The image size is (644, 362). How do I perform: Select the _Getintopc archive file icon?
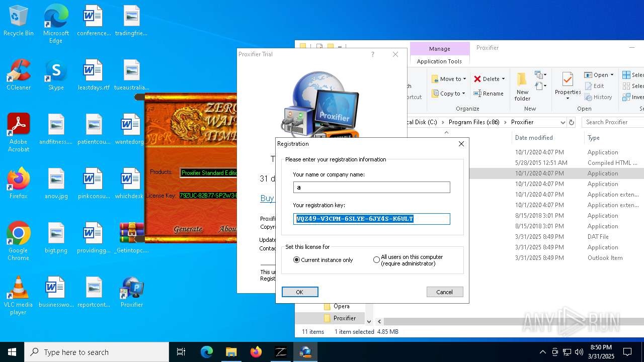coord(132,238)
